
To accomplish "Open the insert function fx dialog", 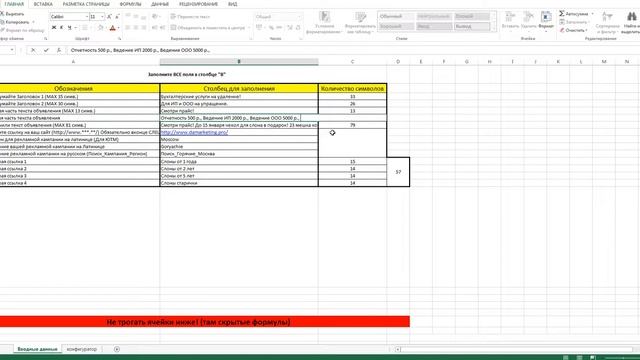I will point(59,50).
